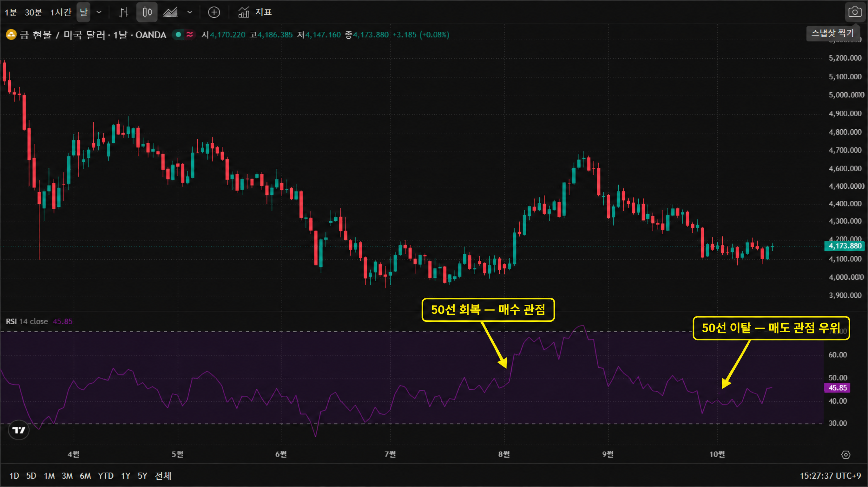Screen dimensions: 868x487
Task: Set range to 1M
Action: pos(49,476)
